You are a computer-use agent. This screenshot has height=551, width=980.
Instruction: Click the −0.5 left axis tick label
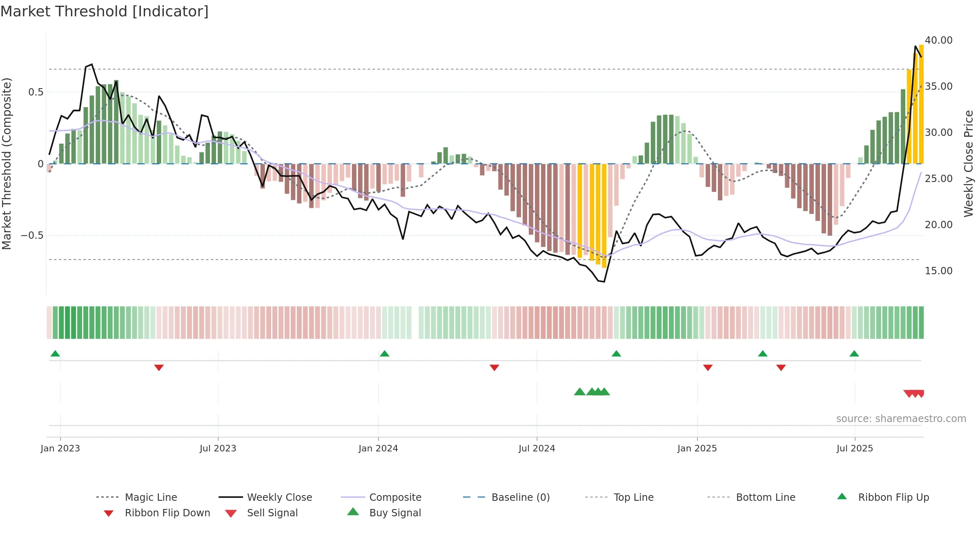[32, 236]
